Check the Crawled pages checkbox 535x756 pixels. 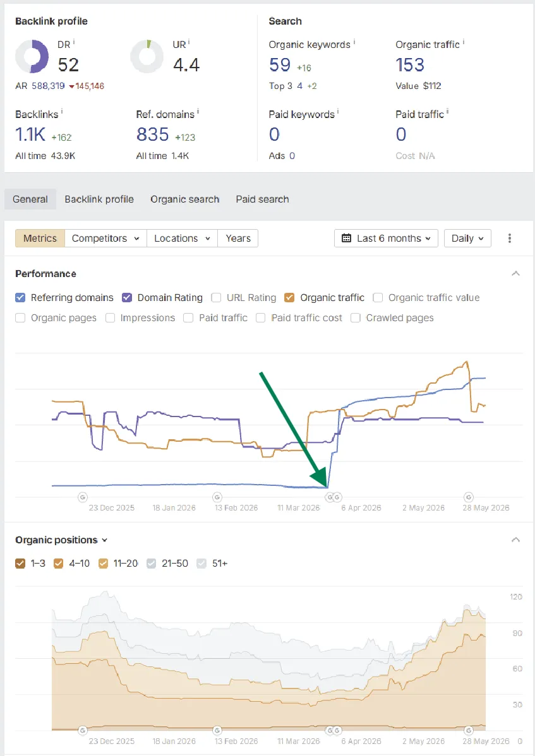356,317
